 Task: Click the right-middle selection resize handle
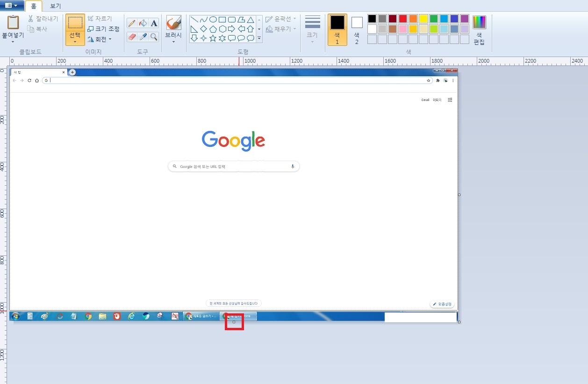pos(459,195)
